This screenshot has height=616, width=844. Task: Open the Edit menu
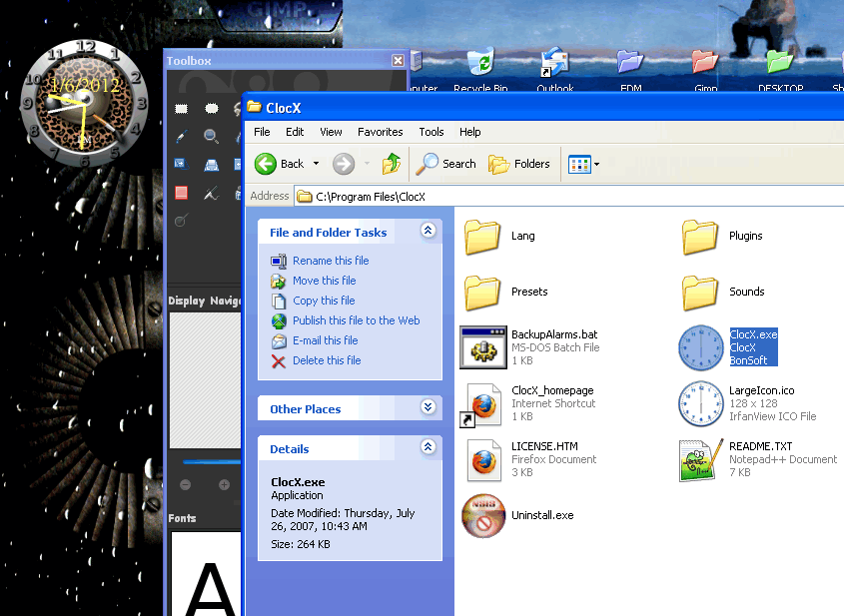pyautogui.click(x=295, y=132)
